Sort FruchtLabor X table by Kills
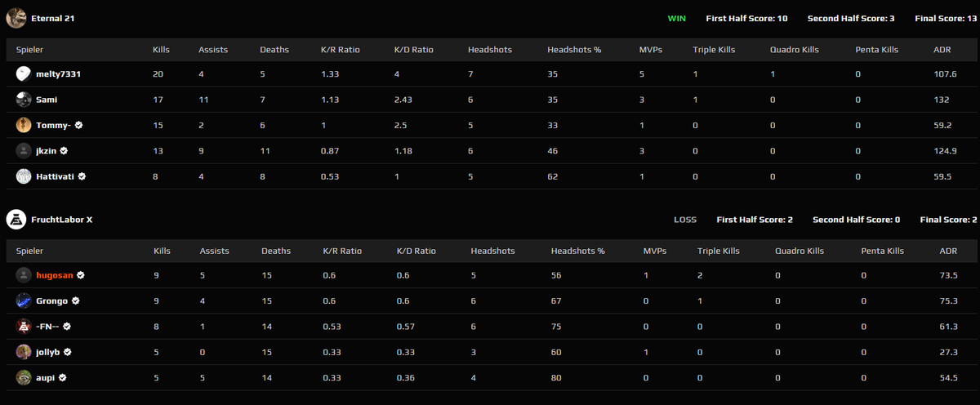Viewport: 980px width, 405px height. point(163,251)
